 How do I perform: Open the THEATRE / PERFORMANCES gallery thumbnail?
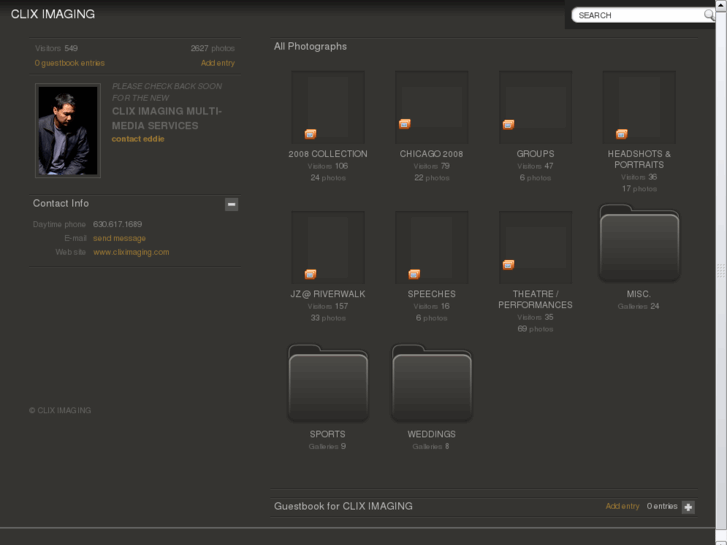click(536, 247)
